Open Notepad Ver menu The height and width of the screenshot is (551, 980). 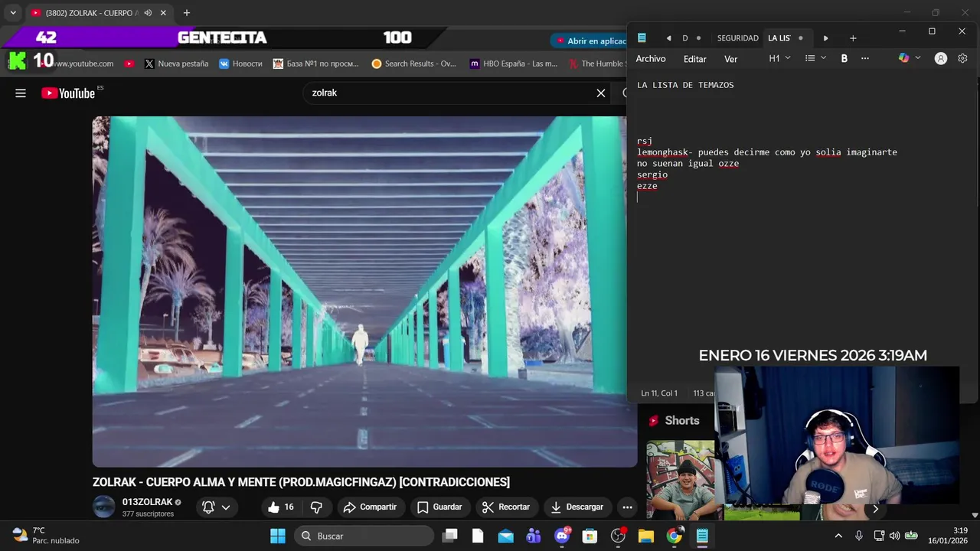(x=731, y=59)
